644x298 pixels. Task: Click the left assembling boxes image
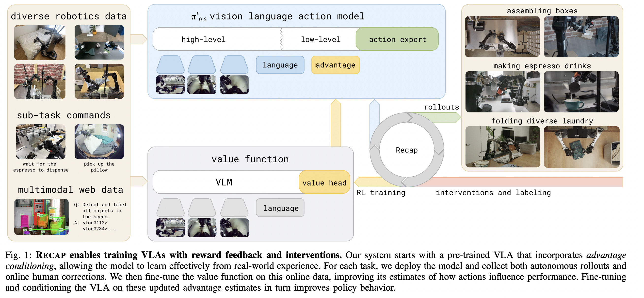tap(502, 37)
